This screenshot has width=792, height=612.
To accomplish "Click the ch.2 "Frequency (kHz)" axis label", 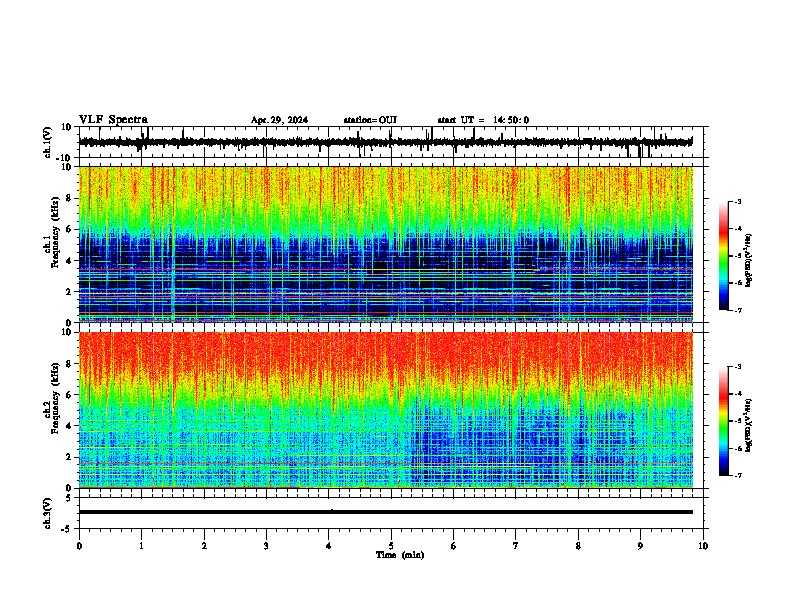I will point(55,398).
